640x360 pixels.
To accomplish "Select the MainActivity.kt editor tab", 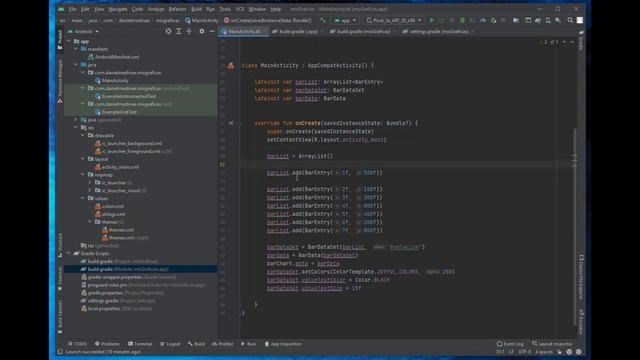I will click(x=243, y=31).
